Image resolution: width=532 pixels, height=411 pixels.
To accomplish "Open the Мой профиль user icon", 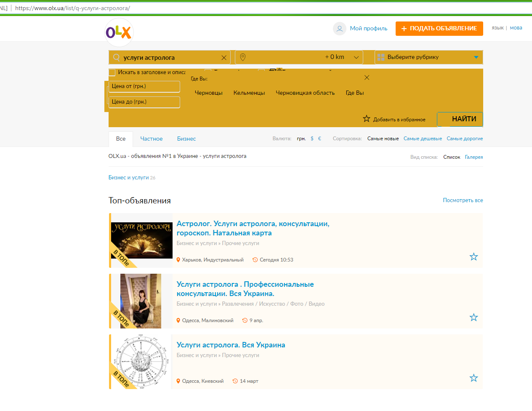I will click(339, 29).
